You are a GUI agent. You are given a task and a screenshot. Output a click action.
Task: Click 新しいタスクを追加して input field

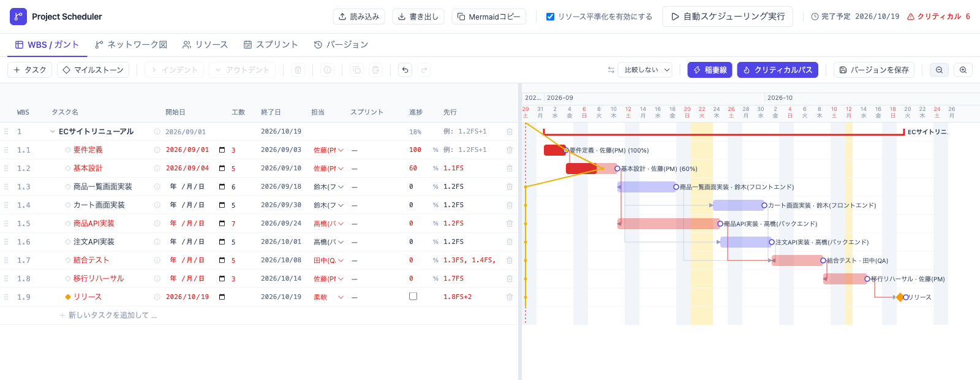tap(112, 315)
